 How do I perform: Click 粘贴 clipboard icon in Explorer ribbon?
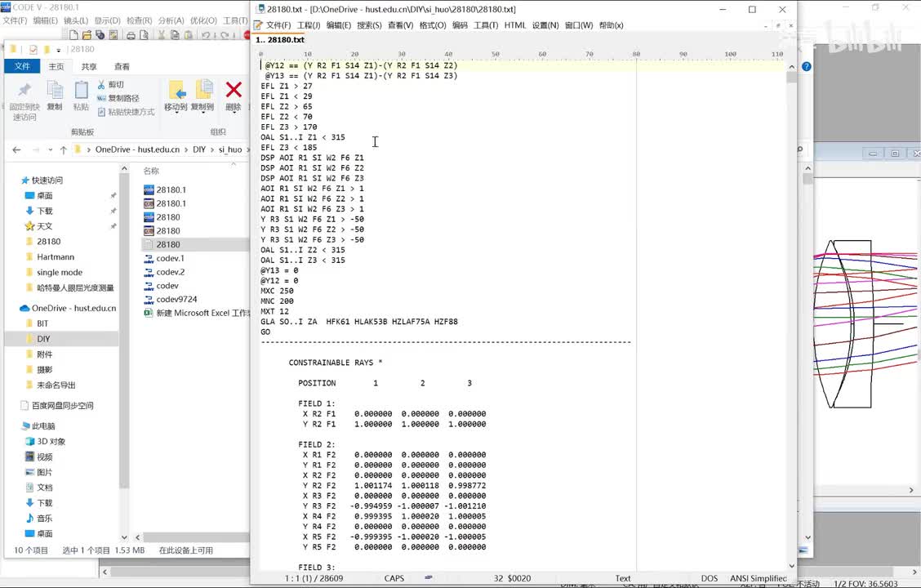pos(81,91)
